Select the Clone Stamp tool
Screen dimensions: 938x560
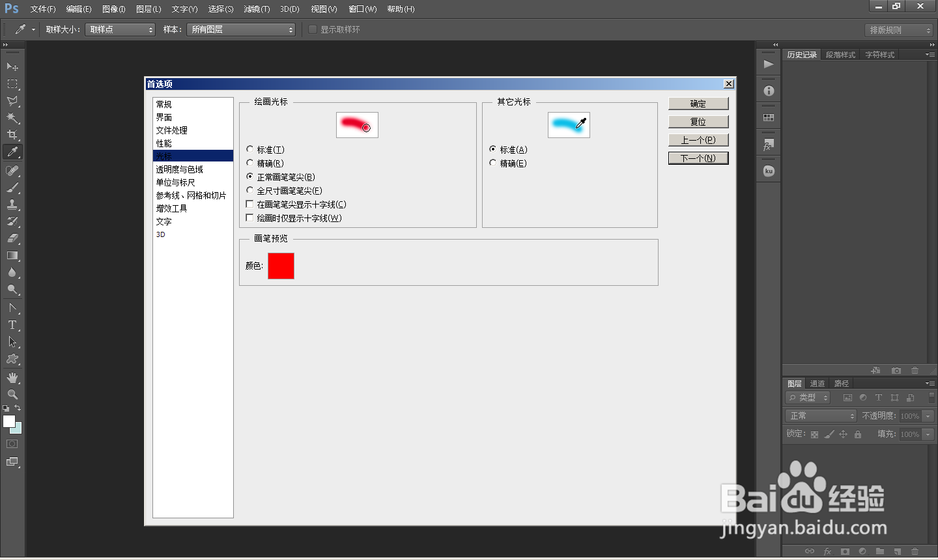(x=12, y=204)
